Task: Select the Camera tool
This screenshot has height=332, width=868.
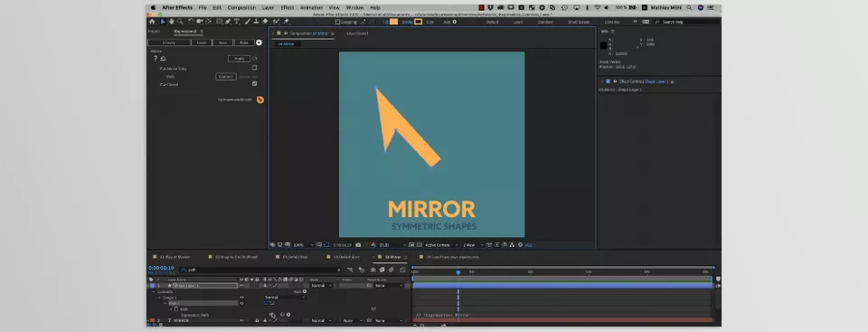Action: [x=199, y=22]
